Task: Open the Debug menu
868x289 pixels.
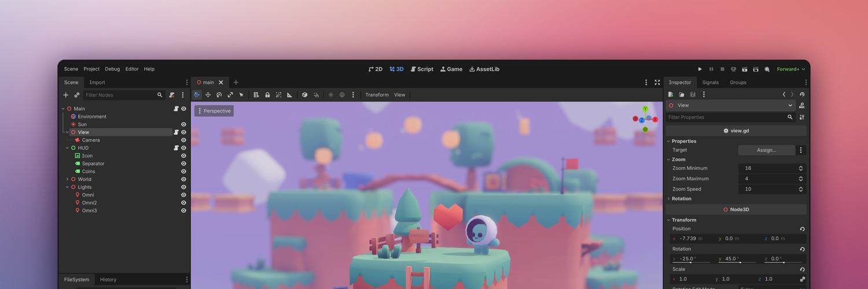Action: 112,69
